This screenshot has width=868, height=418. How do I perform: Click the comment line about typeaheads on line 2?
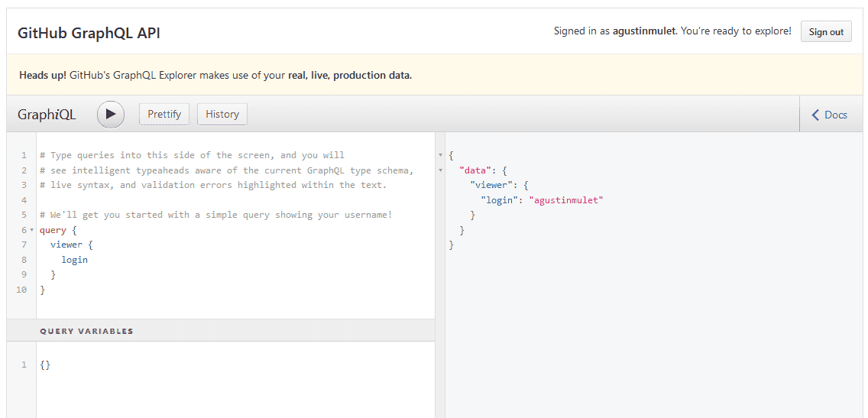click(x=227, y=170)
